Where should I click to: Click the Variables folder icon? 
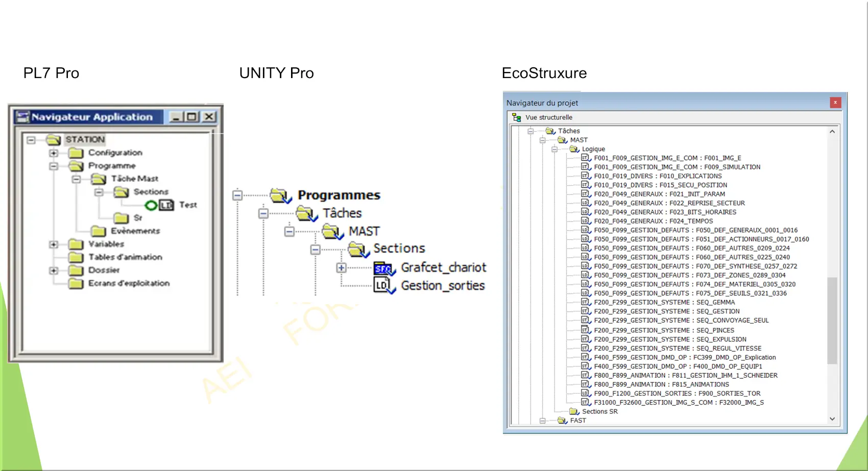[76, 244]
